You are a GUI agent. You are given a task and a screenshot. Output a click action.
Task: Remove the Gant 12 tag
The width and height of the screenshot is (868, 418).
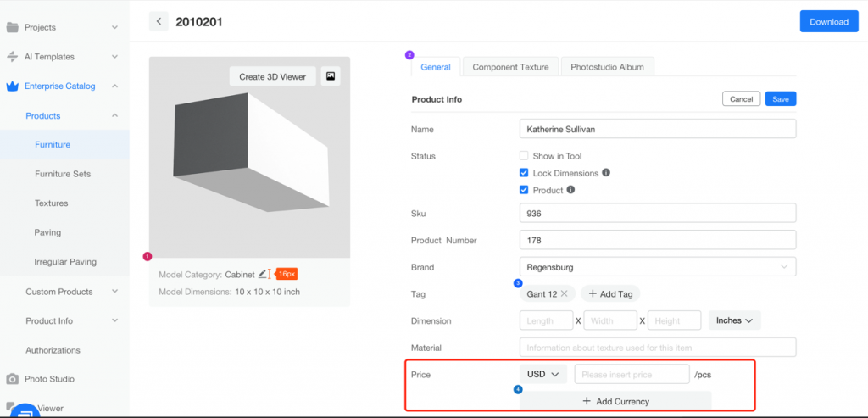(565, 293)
